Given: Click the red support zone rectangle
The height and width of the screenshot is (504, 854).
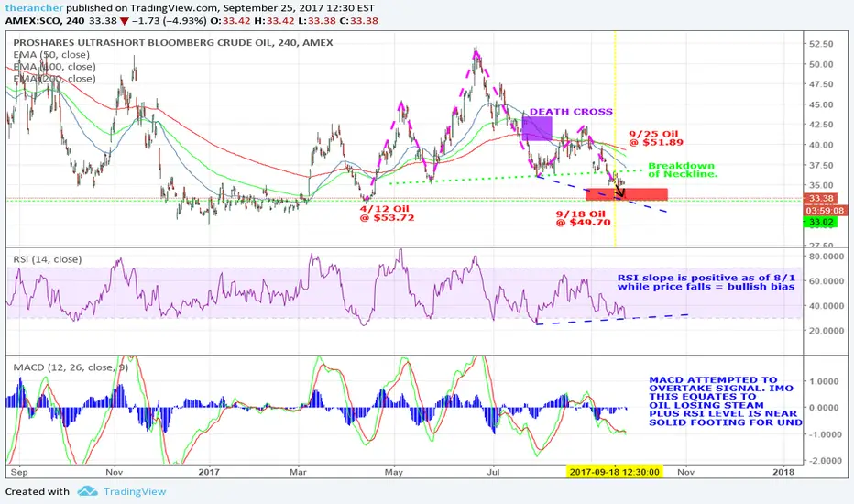Looking at the screenshot, I should pyautogui.click(x=627, y=194).
